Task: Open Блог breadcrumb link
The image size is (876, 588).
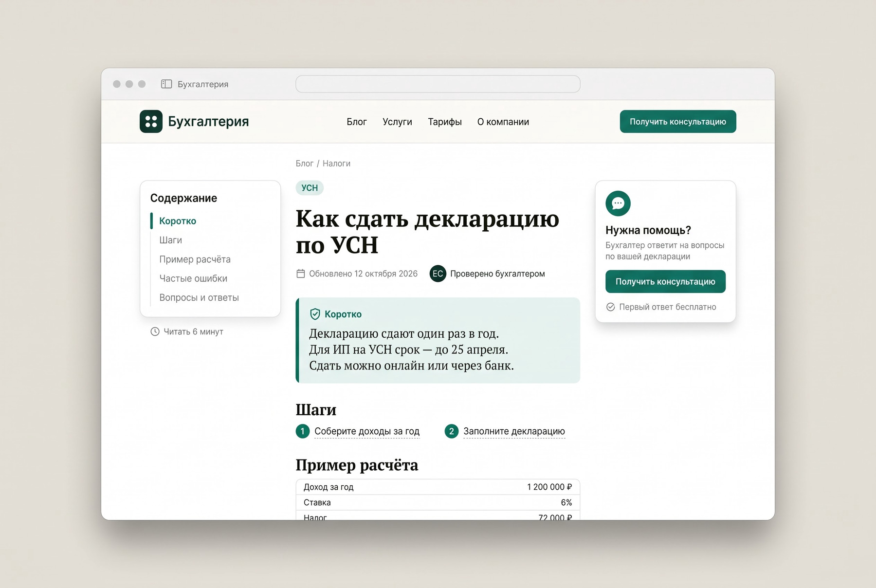Action: (305, 164)
